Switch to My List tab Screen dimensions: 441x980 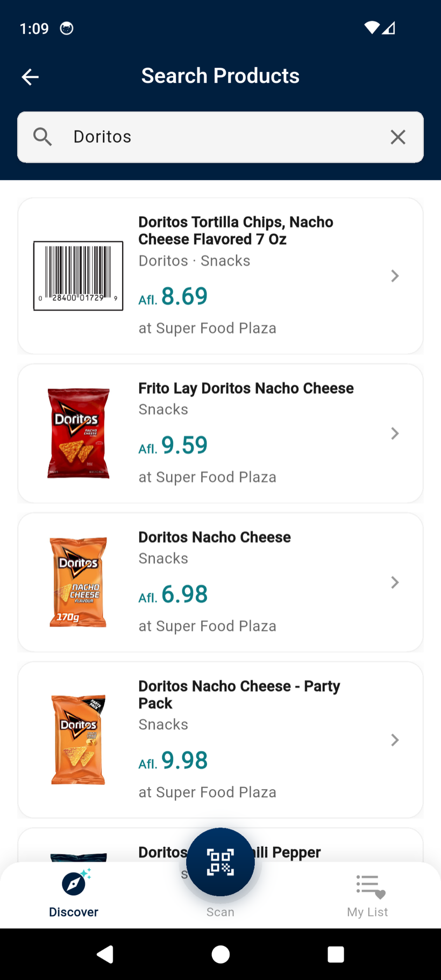[367, 896]
